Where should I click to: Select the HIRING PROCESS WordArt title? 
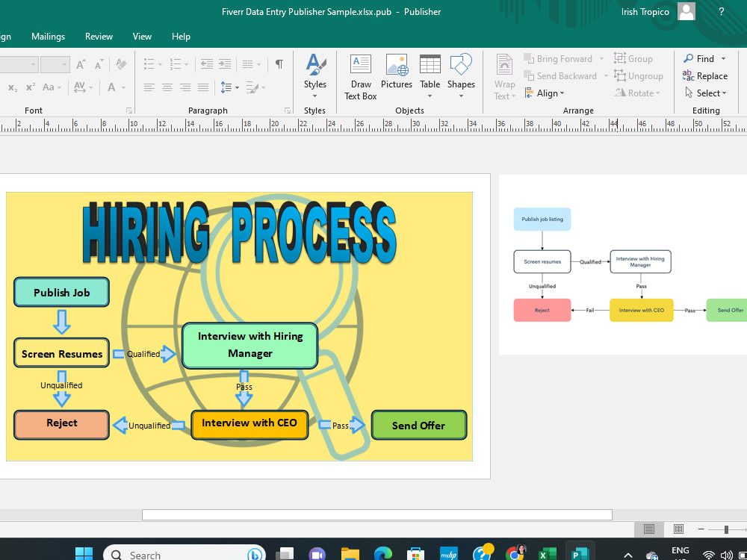(x=240, y=232)
